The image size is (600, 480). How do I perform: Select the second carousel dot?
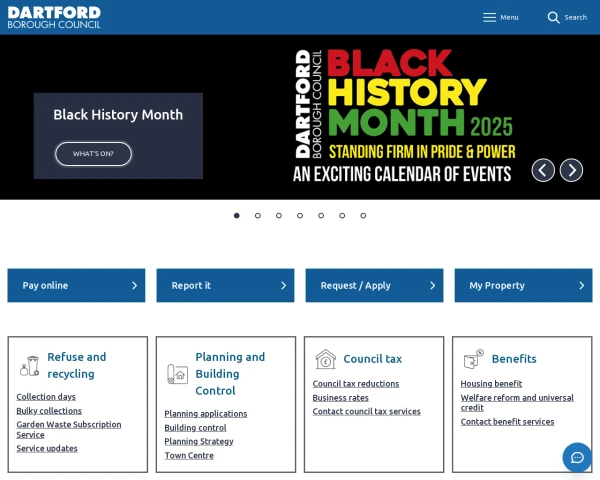[258, 216]
